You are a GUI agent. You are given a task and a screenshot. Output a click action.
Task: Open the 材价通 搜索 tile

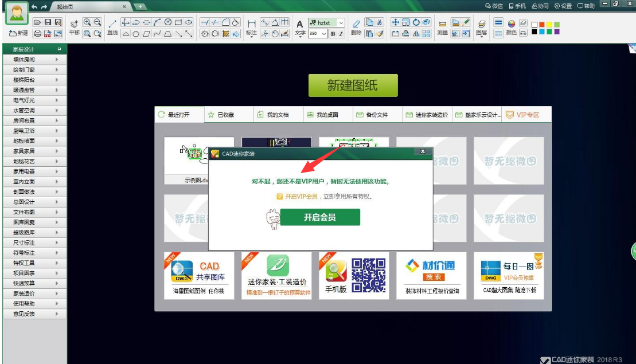point(431,276)
